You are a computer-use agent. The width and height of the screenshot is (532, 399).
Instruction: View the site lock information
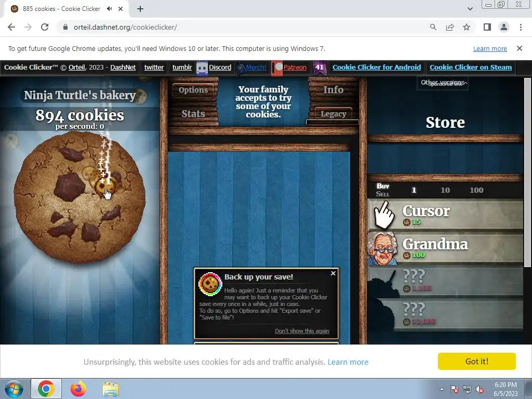click(x=65, y=27)
